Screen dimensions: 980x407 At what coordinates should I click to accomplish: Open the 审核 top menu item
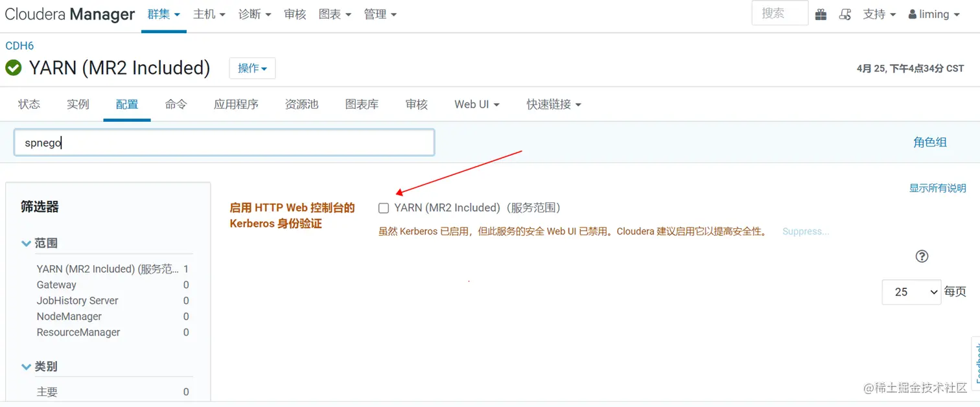pos(295,14)
